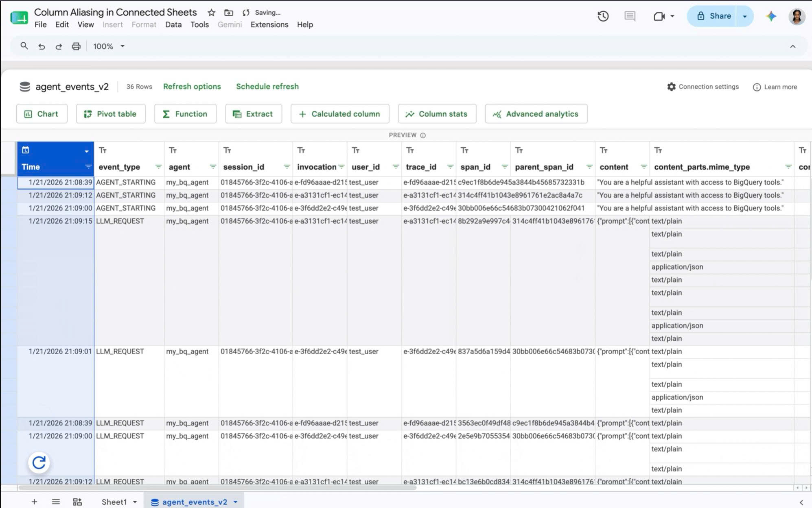Open the Data menu
The image size is (812, 508).
click(x=173, y=25)
